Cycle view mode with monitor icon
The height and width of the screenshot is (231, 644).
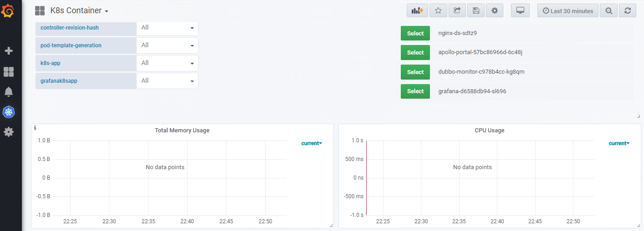pyautogui.click(x=520, y=11)
